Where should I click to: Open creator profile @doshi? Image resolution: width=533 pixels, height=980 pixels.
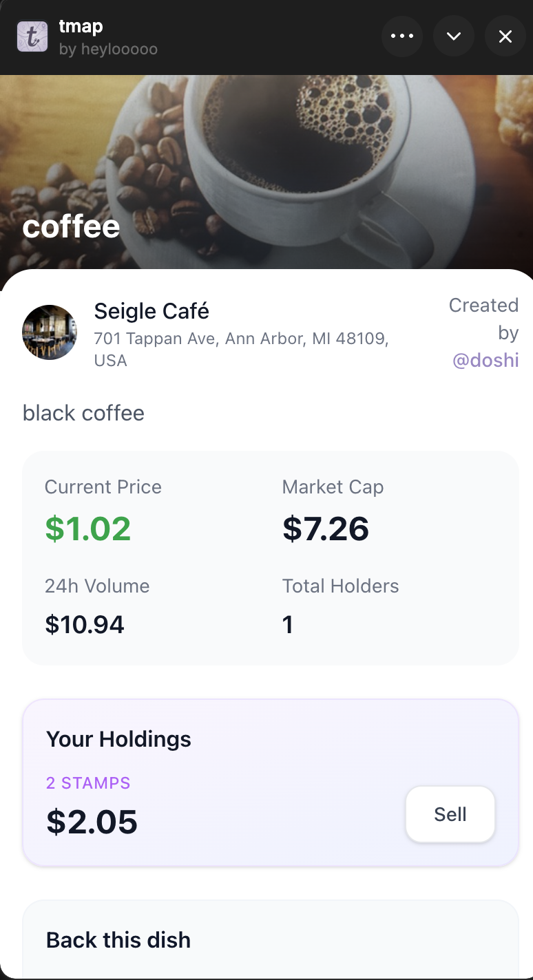coord(485,360)
